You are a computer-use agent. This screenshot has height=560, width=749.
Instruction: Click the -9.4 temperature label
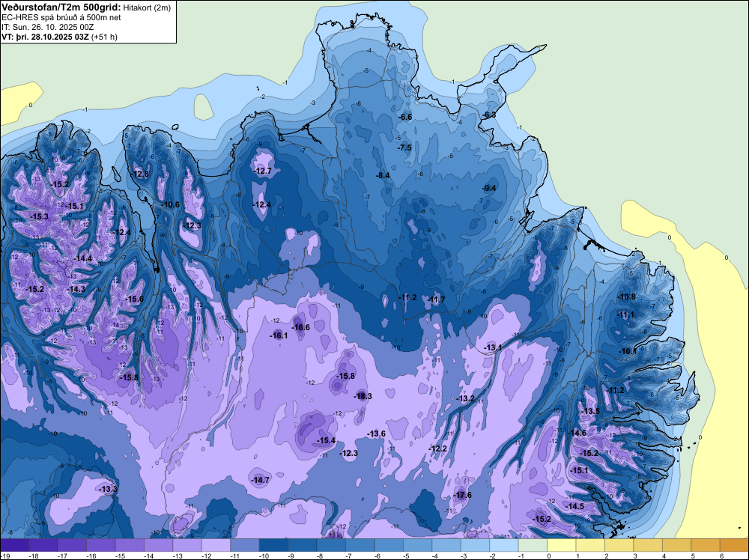click(x=489, y=188)
